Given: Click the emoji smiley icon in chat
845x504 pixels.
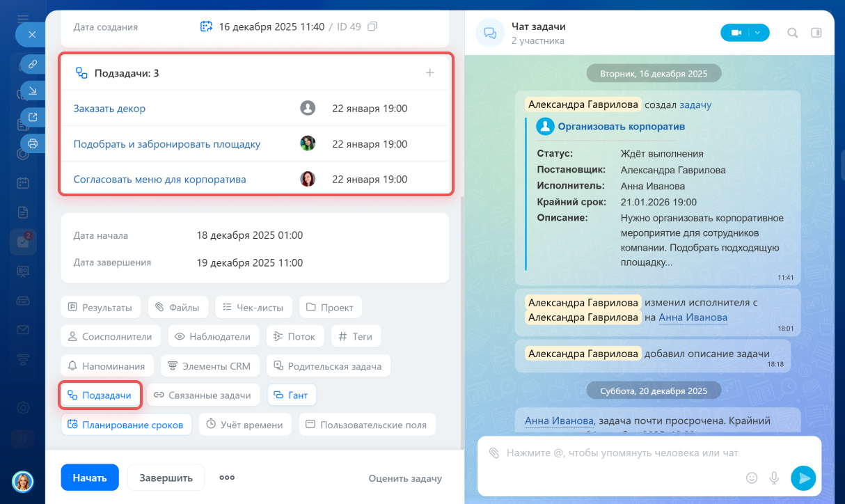Looking at the screenshot, I should [x=751, y=478].
